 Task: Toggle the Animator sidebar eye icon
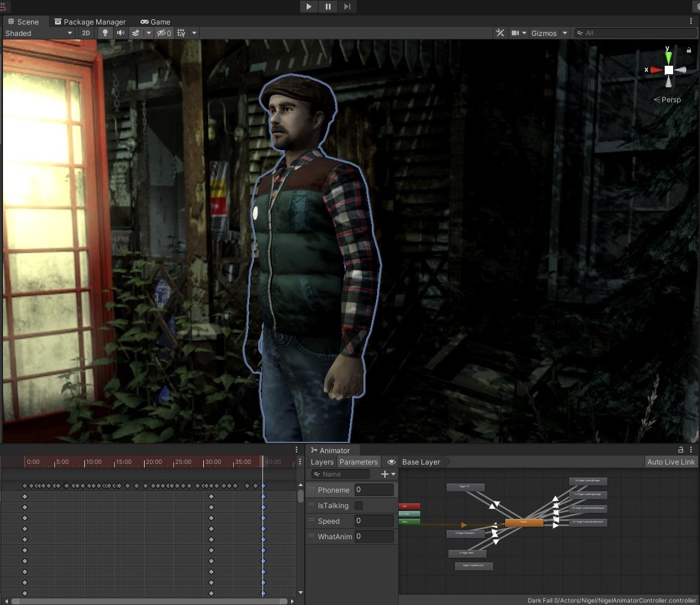[391, 462]
